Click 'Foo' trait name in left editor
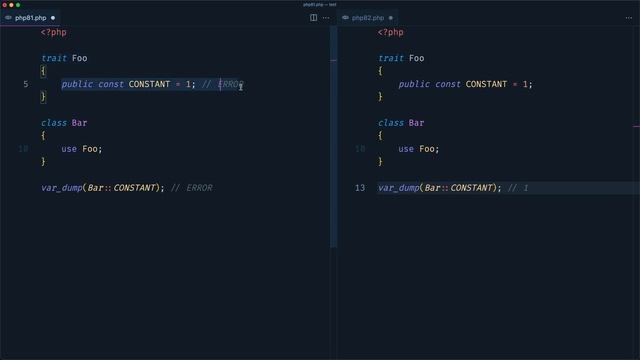The width and height of the screenshot is (640, 360). pos(80,58)
